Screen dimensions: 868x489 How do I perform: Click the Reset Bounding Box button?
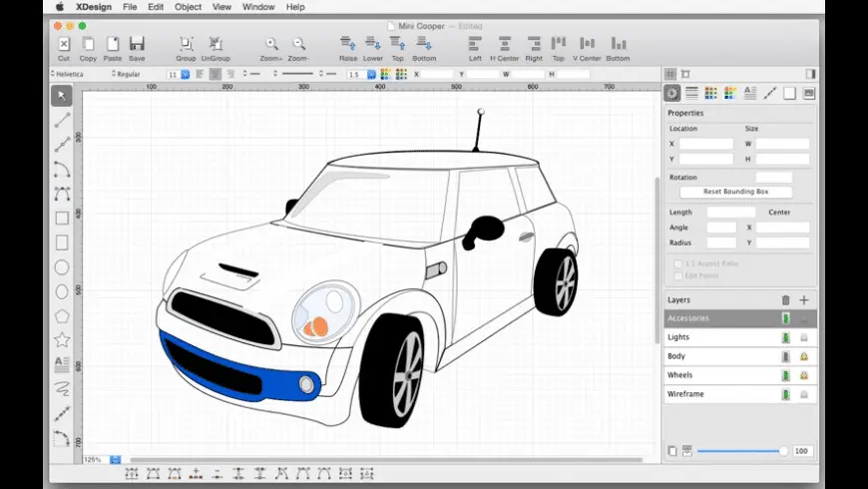[x=735, y=192]
